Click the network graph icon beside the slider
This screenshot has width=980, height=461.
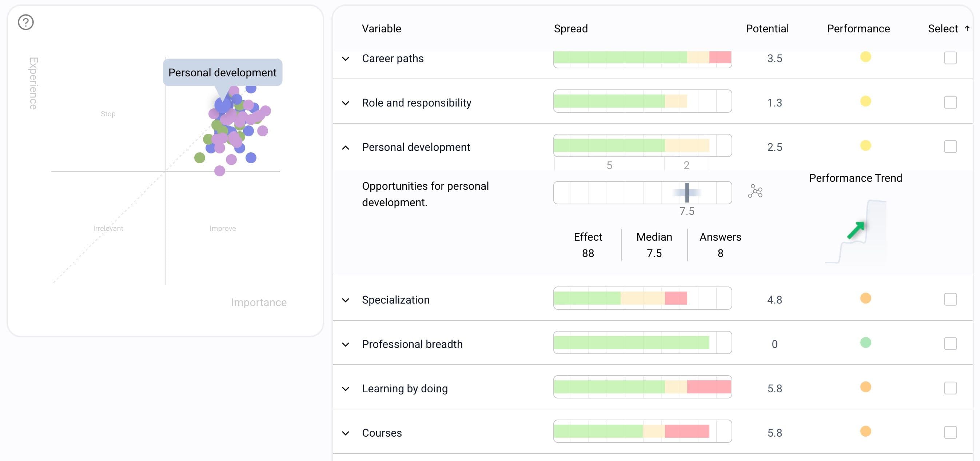755,191
